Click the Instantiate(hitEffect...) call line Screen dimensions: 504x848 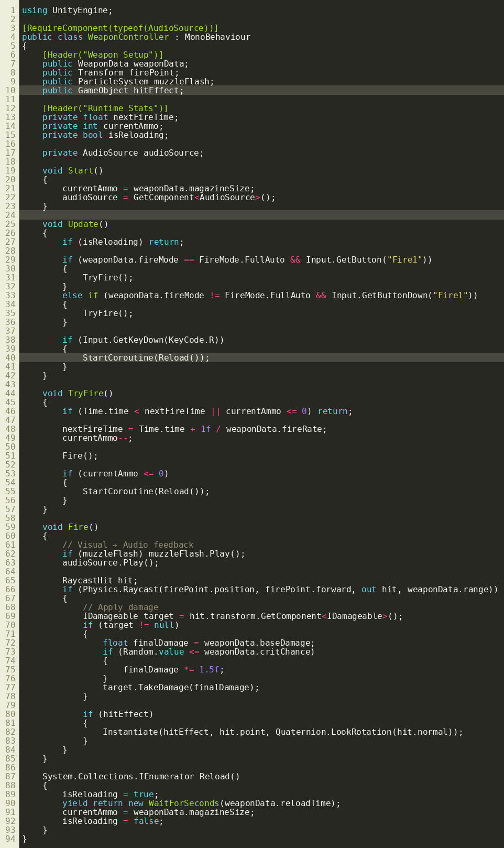[283, 732]
